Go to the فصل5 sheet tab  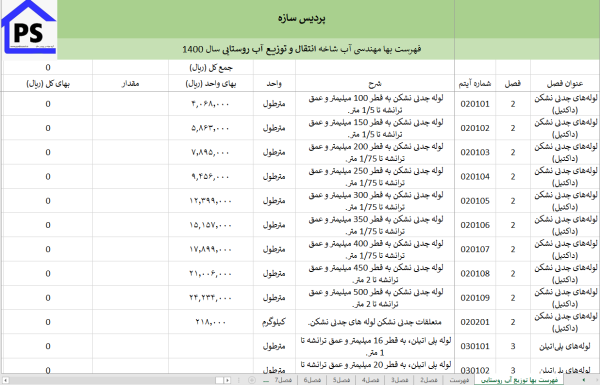coord(341,380)
